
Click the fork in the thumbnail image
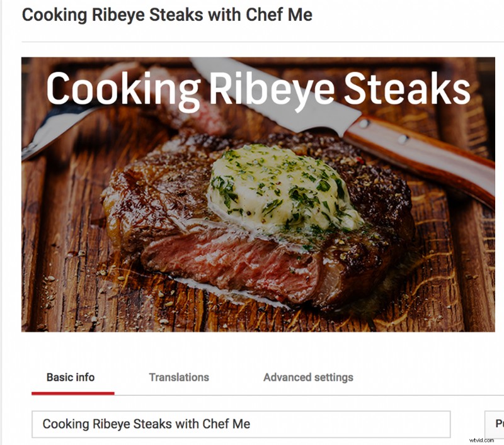(x=61, y=128)
